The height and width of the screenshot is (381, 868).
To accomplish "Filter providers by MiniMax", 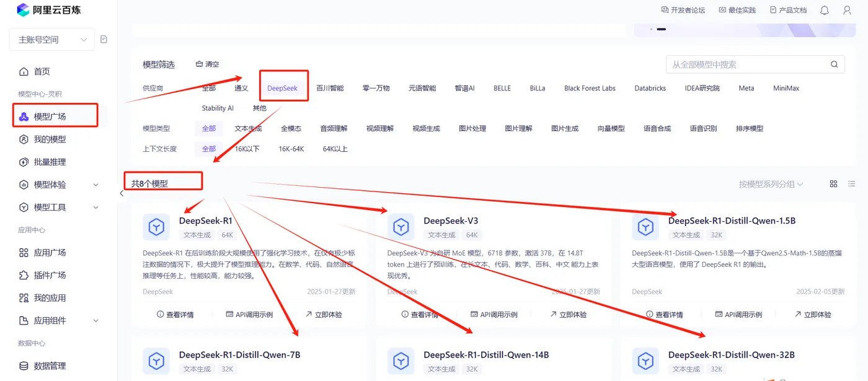I will (786, 89).
